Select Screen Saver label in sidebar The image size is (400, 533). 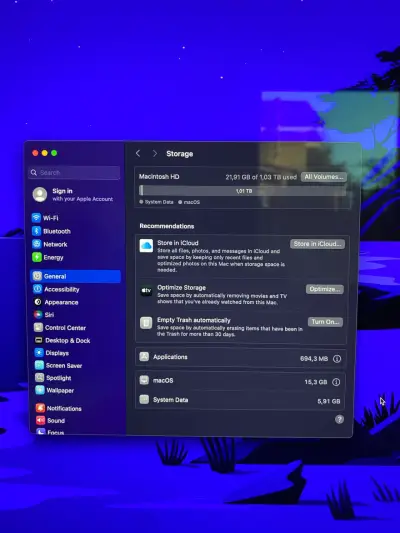[64, 365]
